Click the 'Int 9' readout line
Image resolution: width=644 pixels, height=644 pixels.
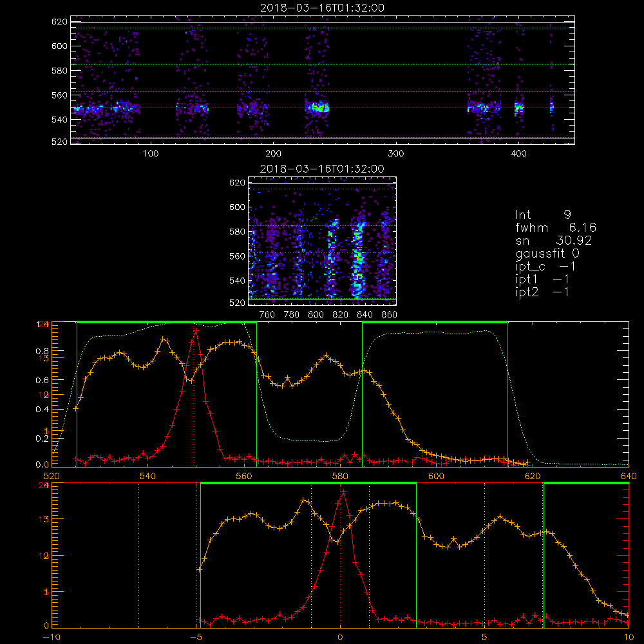pyautogui.click(x=543, y=214)
